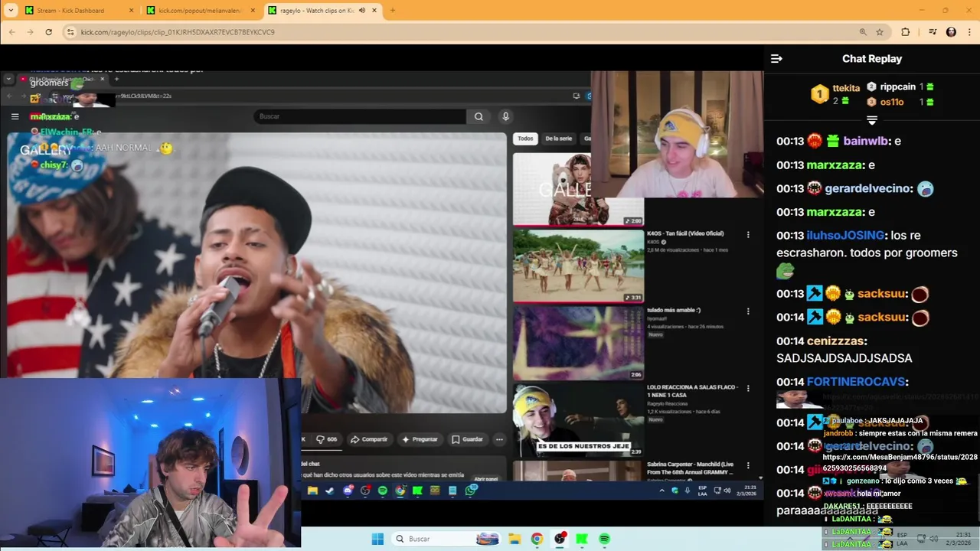Image resolution: width=980 pixels, height=551 pixels.
Task: Open the Chrome profile avatar
Action: tap(952, 32)
